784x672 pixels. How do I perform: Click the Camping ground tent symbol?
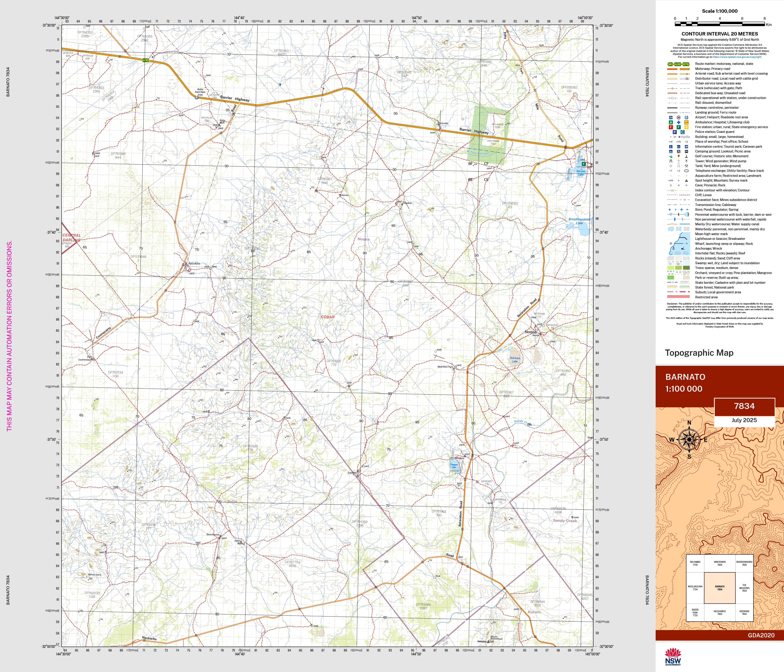(671, 152)
